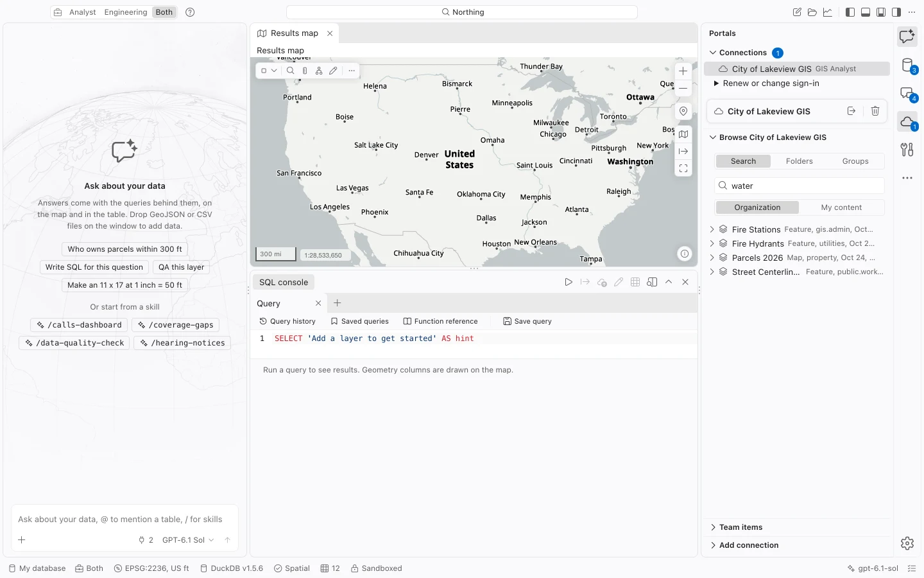Add a new query tab
The image size is (924, 578).
tap(338, 303)
